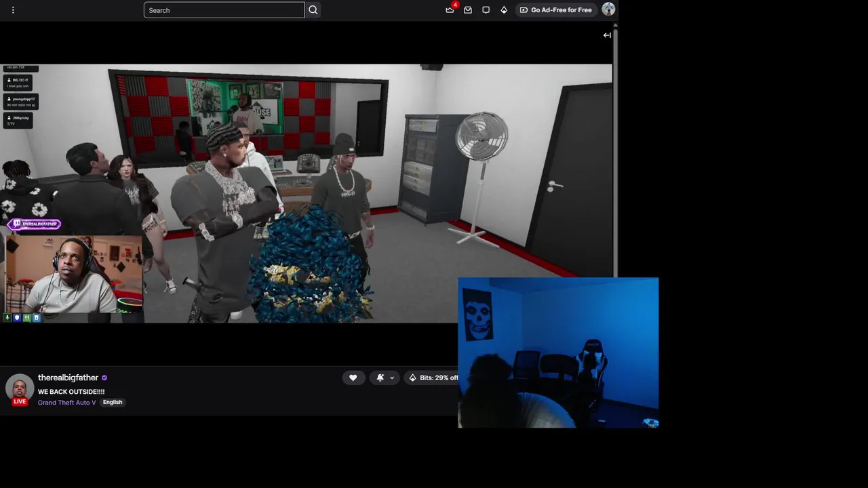Open Grand Theft Auto V category link

click(66, 403)
